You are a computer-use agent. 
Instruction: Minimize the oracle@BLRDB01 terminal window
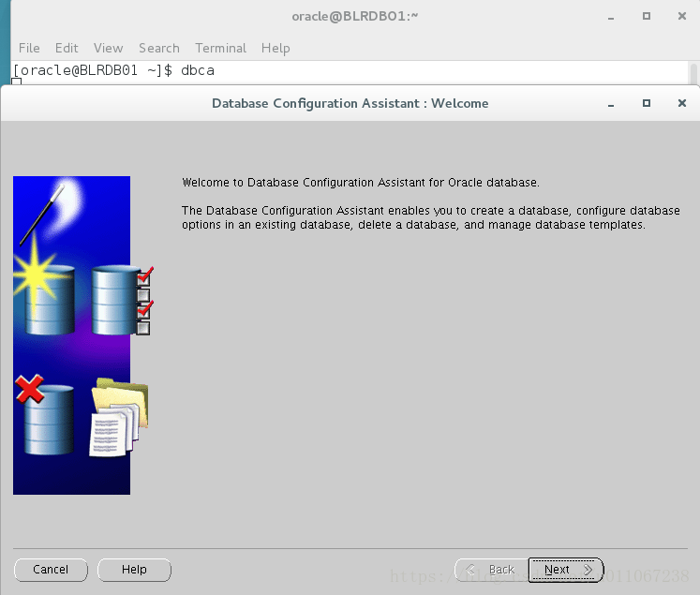611,17
